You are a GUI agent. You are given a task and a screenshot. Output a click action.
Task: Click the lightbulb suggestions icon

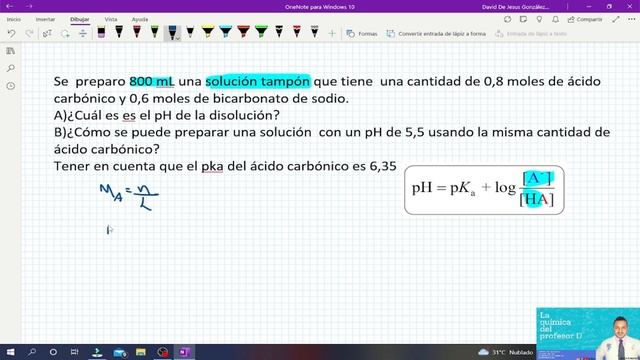(539, 19)
